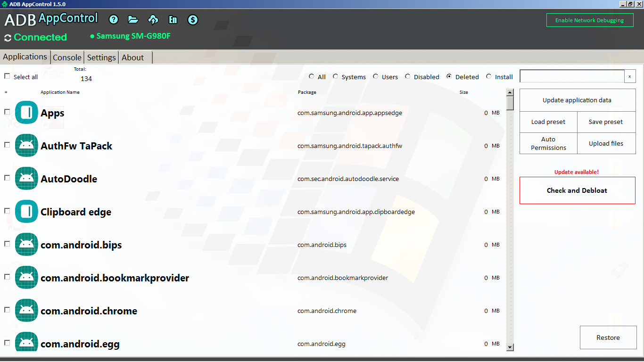Click package text com.samsung.android.tapack.authfw
Image resolution: width=644 pixels, height=362 pixels.
coord(350,146)
